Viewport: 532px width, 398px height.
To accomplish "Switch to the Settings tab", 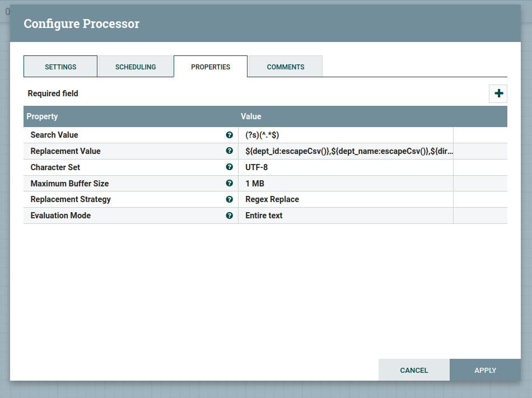I will [x=60, y=67].
